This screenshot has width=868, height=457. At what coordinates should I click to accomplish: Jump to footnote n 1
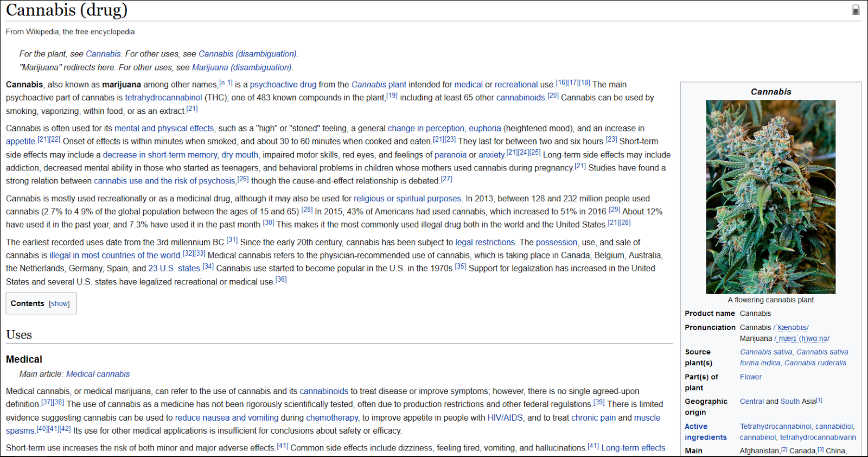point(226,83)
